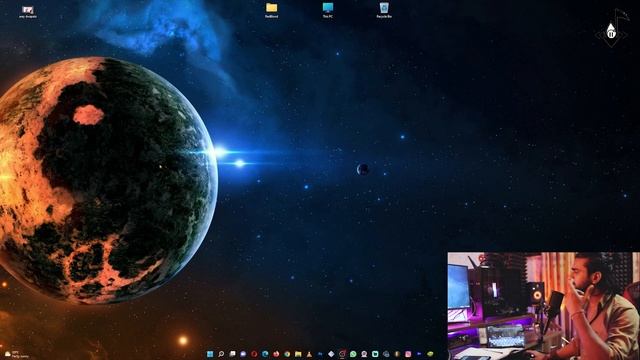Open File Explorer from the taskbar
The image size is (640, 360).
(298, 354)
